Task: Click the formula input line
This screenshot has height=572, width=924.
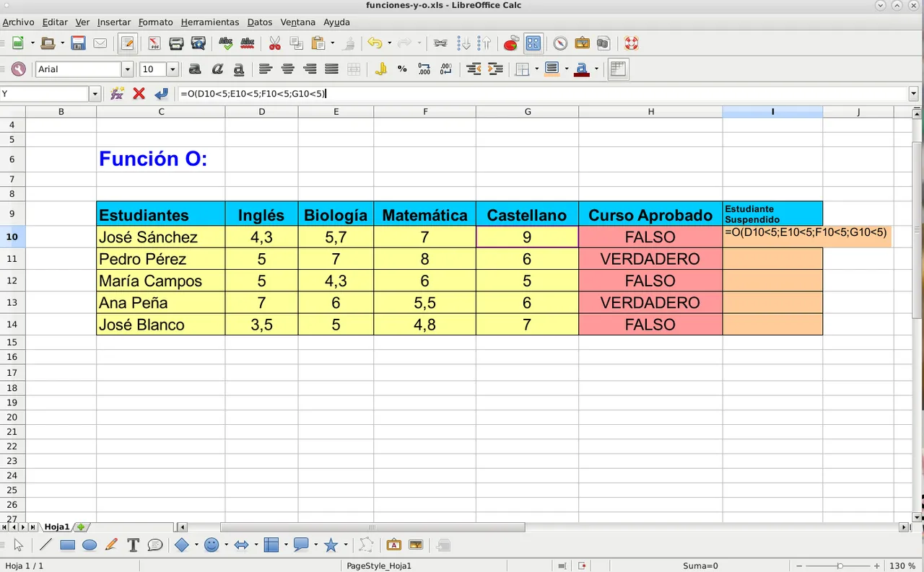Action: [541, 94]
